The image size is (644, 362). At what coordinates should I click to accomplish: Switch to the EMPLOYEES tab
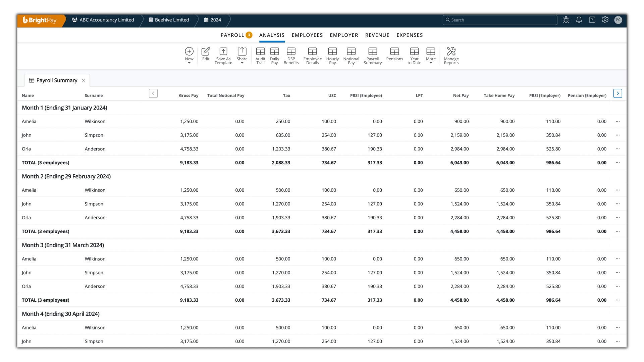[307, 35]
